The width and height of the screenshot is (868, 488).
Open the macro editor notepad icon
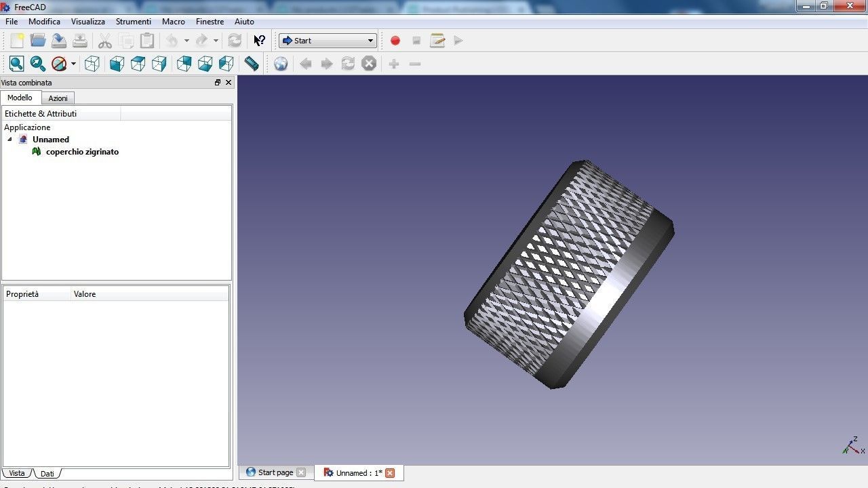pyautogui.click(x=437, y=41)
